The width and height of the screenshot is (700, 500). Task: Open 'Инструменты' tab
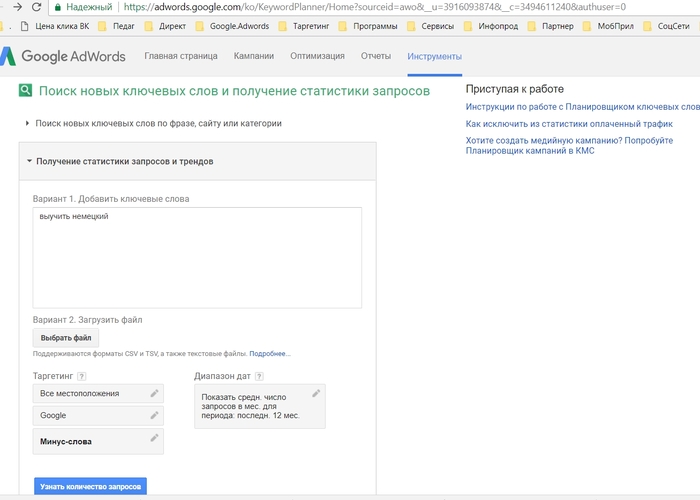434,57
